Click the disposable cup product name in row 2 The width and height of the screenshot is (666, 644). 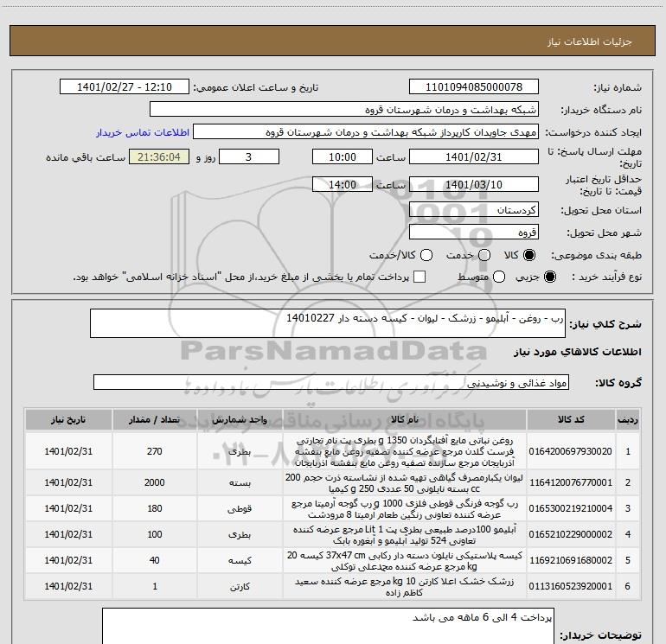(x=405, y=482)
